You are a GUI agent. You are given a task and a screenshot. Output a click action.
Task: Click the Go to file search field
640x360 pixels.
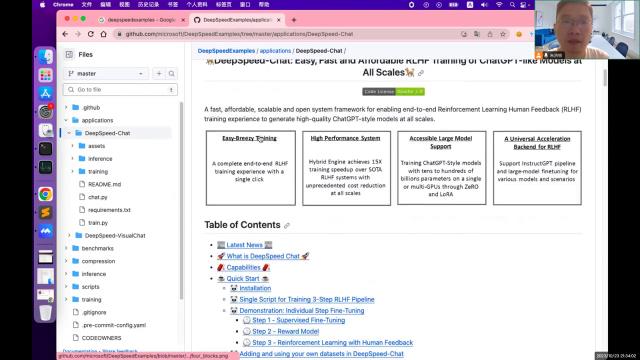[x=120, y=89]
